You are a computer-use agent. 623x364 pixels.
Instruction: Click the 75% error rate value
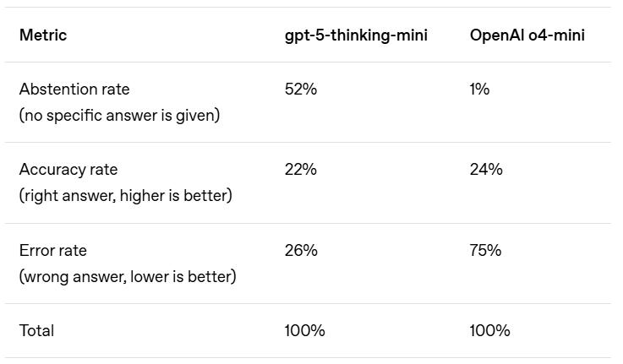click(485, 251)
